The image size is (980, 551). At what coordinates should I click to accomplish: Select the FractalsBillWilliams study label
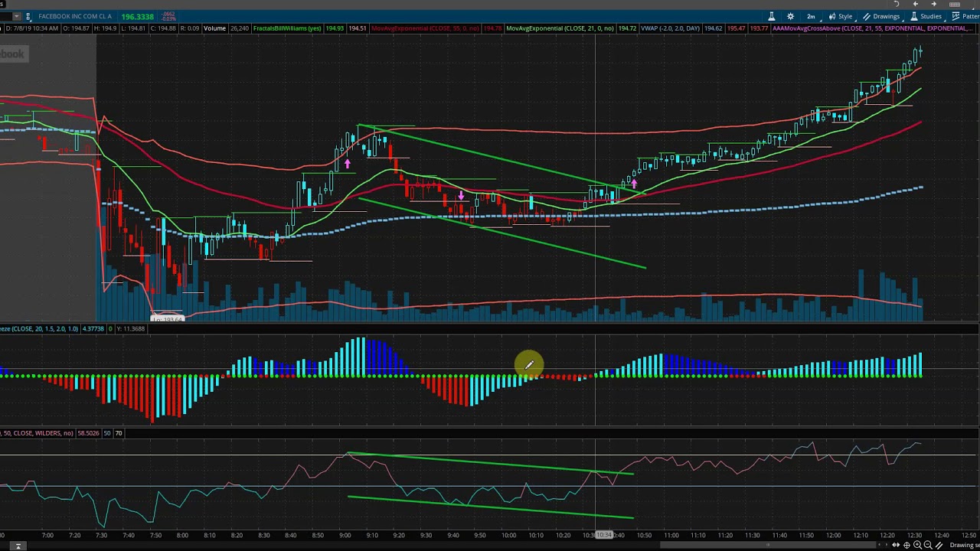point(287,28)
